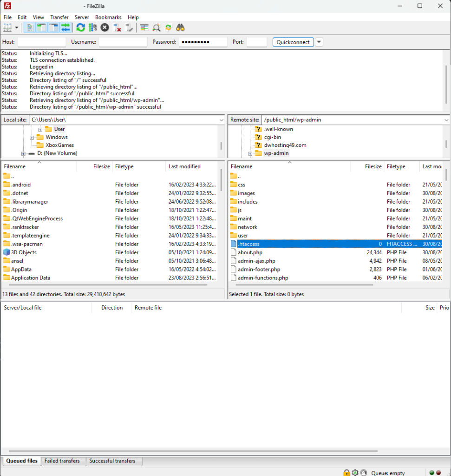
Task: Click the local file list horizontal scrollbar
Action: click(108, 285)
